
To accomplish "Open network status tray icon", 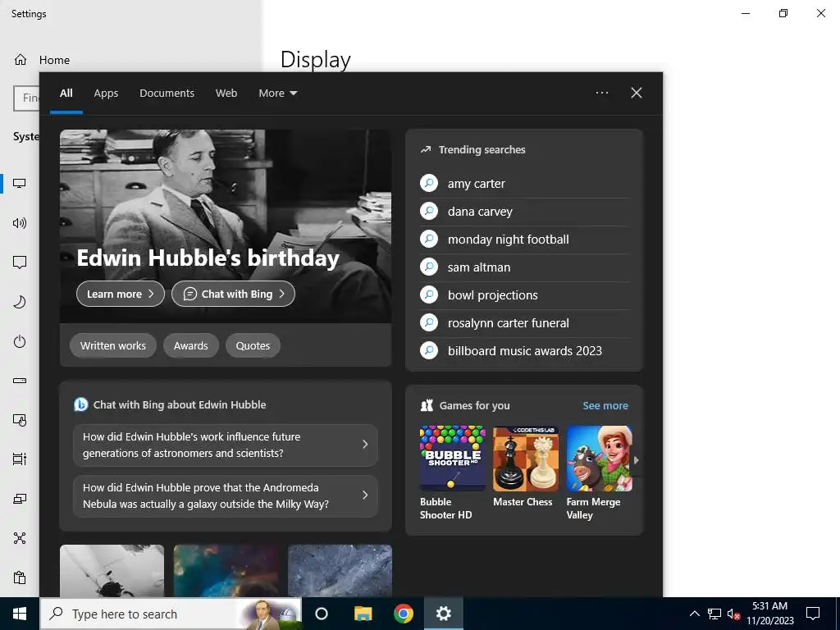I will point(714,614).
